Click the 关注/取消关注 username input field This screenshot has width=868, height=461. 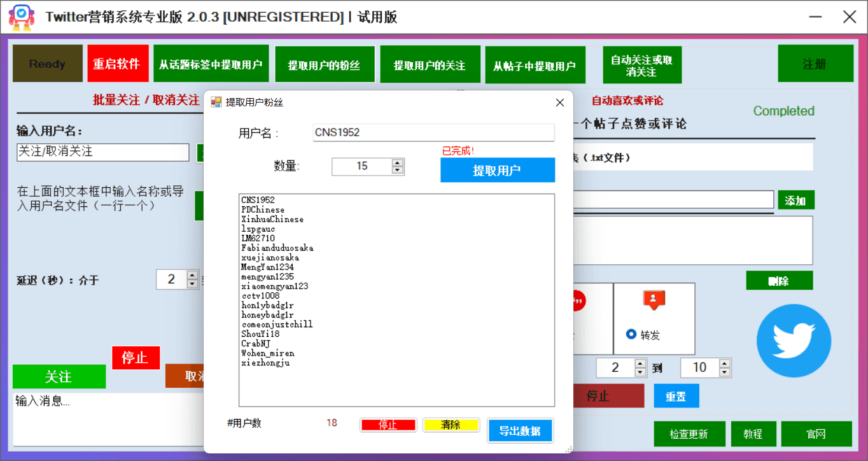click(x=103, y=152)
